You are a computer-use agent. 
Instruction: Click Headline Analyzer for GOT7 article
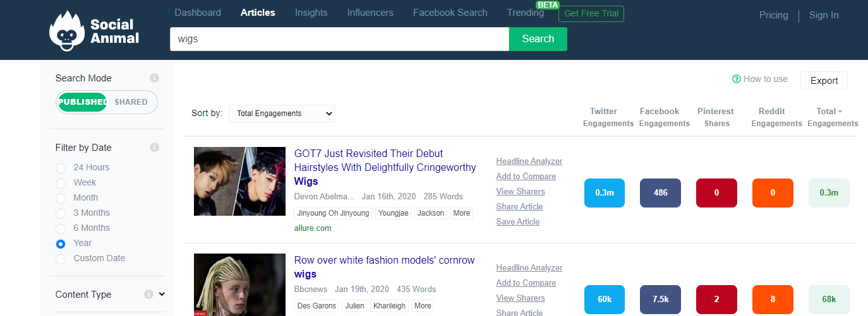[x=529, y=161]
